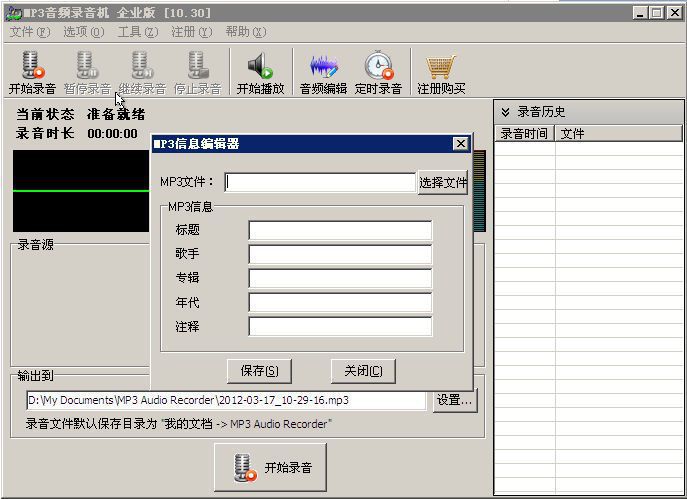Open the 帮助(X) menu
This screenshot has width=687, height=499.
point(245,32)
